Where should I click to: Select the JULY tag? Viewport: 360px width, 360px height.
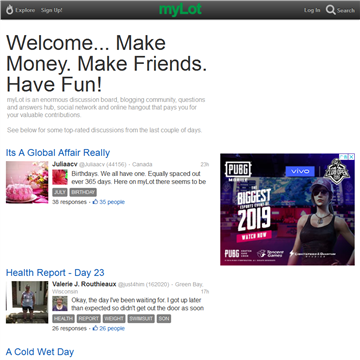(x=60, y=192)
